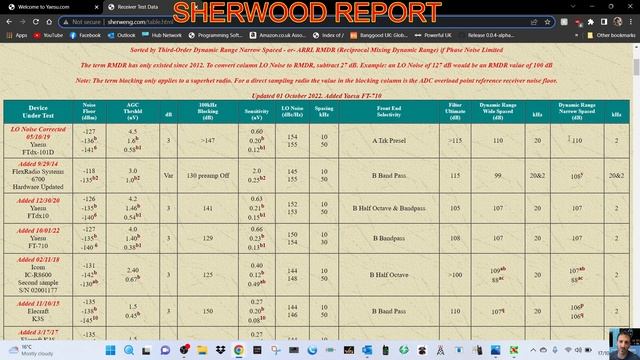Select the Yaesu FTdx-101D device cell
640x360 pixels.
pyautogui.click(x=38, y=141)
